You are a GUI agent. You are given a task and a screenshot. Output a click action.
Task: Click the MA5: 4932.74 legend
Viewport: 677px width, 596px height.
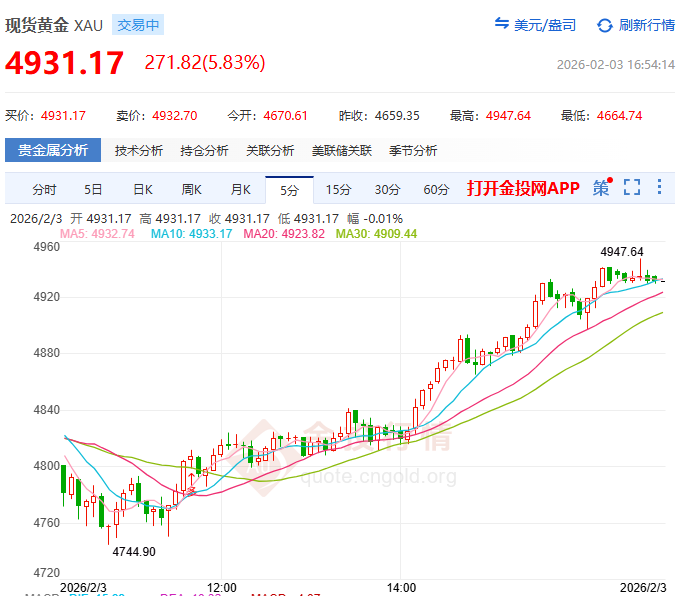[97, 234]
